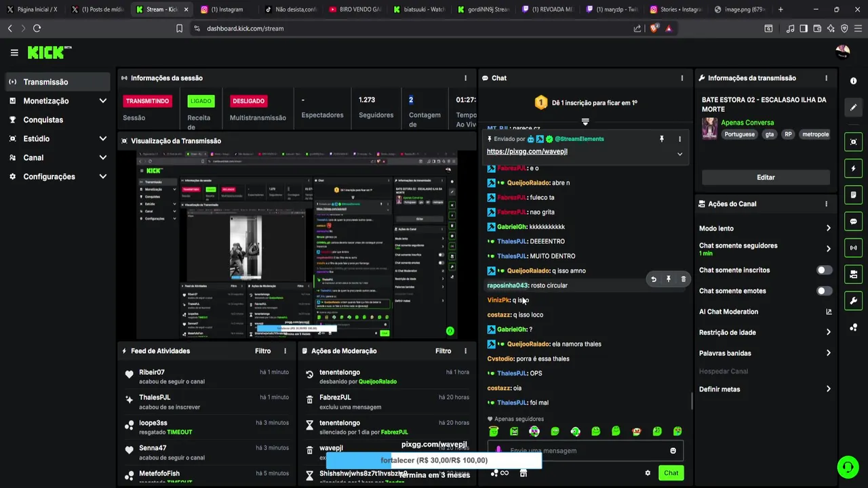Open Chat somente seguidores options

(x=764, y=249)
